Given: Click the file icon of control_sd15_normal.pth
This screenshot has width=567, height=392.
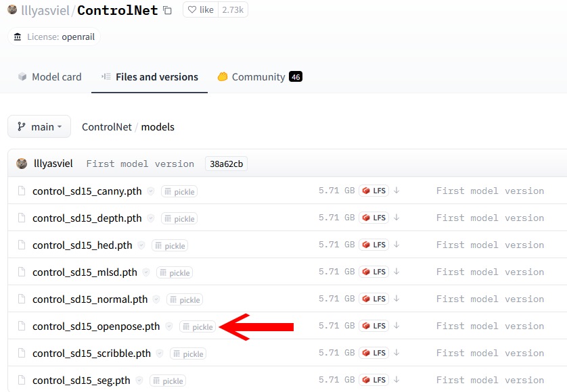Looking at the screenshot, I should [21, 299].
